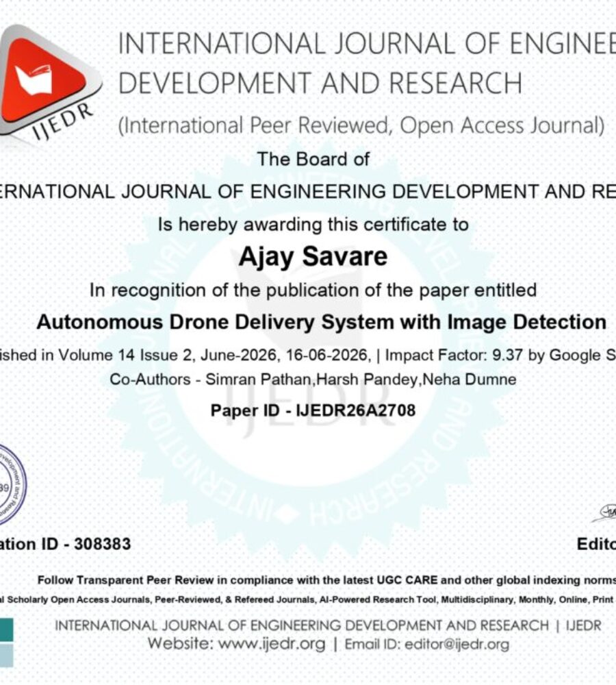This screenshot has height=685, width=616.
Task: Click the Co-Authors line with Simran Pathan
Action: (313, 379)
